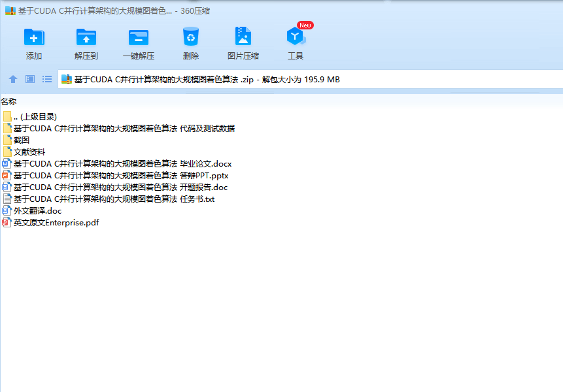Click the PDF icon of 英文原文Enterprise.pdf
The image size is (563, 392).
tap(7, 222)
